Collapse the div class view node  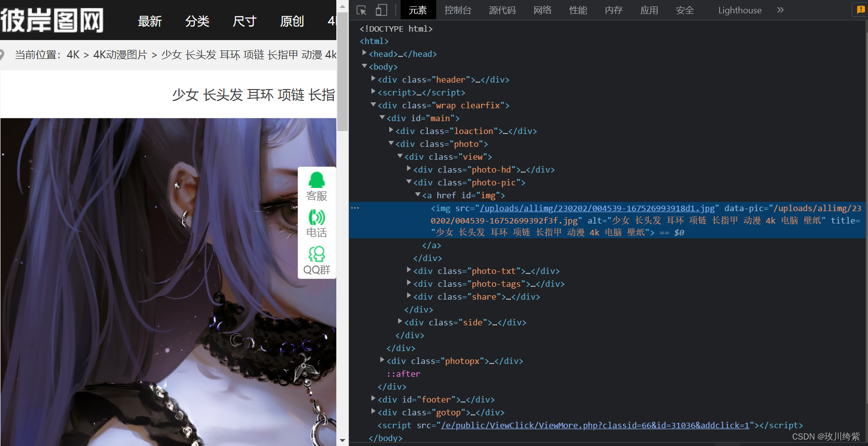point(400,156)
